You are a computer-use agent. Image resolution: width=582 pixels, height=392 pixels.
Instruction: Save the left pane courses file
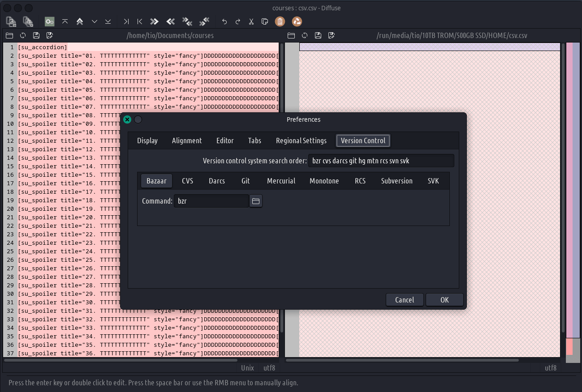tap(36, 35)
